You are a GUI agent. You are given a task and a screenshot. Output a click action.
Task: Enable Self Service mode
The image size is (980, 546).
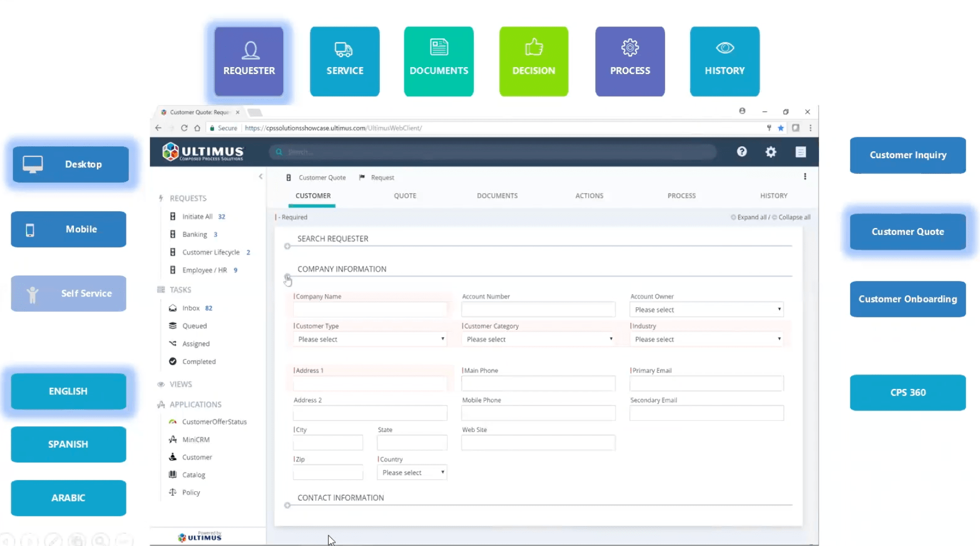coord(68,293)
